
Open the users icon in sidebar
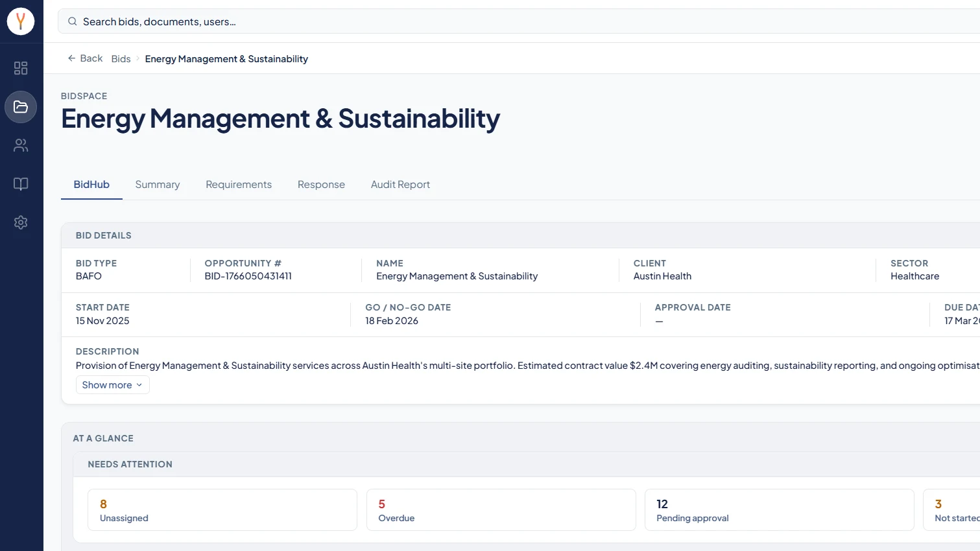[x=21, y=145]
